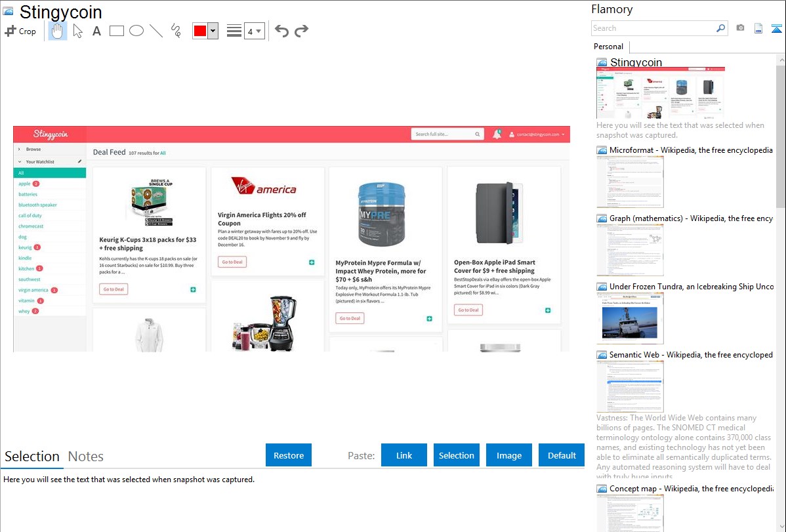This screenshot has height=532, width=786.
Task: Click the blue collapse panel icon
Action: tap(776, 28)
